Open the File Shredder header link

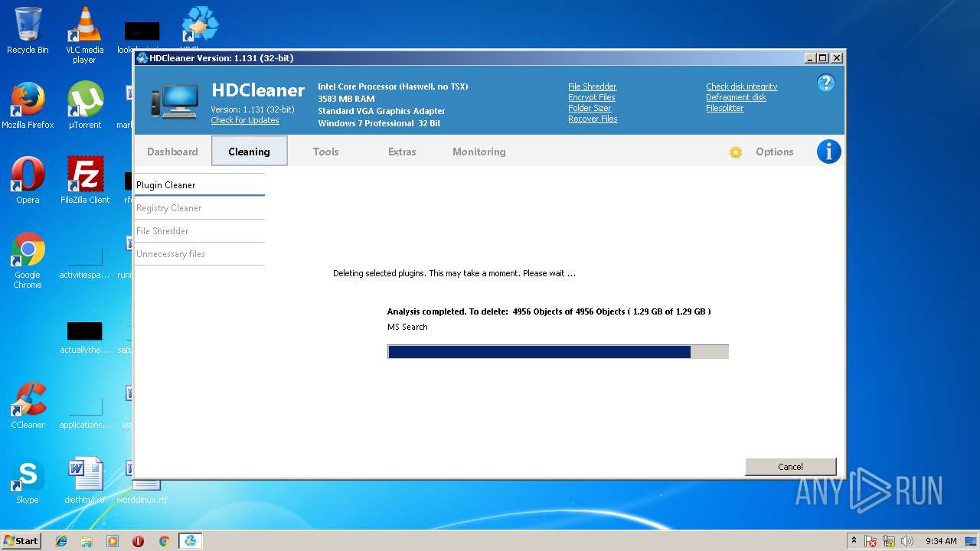coord(592,86)
